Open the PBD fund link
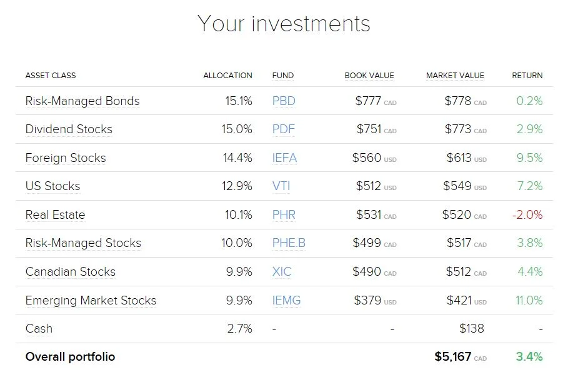Viewport: 588px width, 387px height. (284, 101)
